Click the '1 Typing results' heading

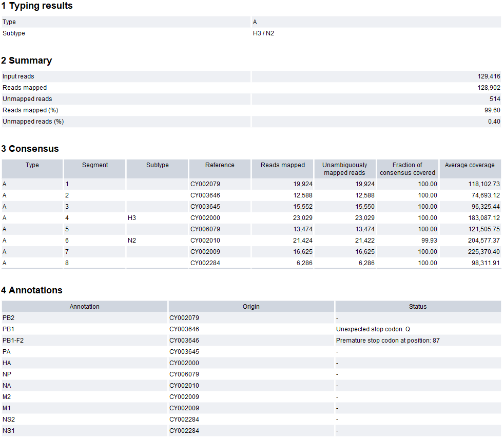click(x=37, y=6)
